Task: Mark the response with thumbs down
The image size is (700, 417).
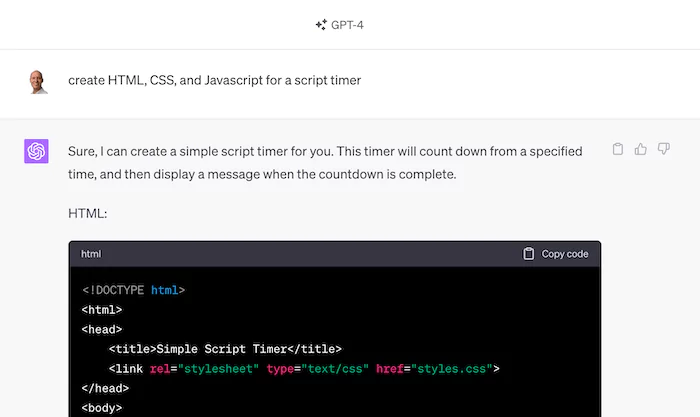Action: 663,149
